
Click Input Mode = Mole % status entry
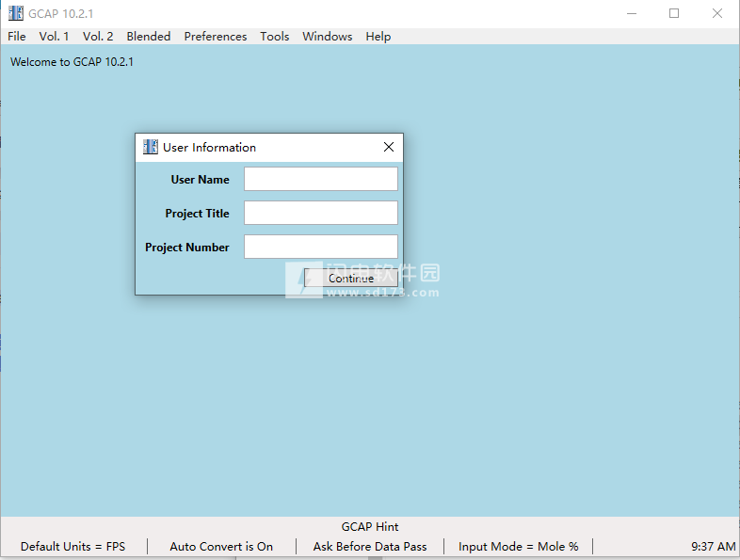pyautogui.click(x=518, y=546)
